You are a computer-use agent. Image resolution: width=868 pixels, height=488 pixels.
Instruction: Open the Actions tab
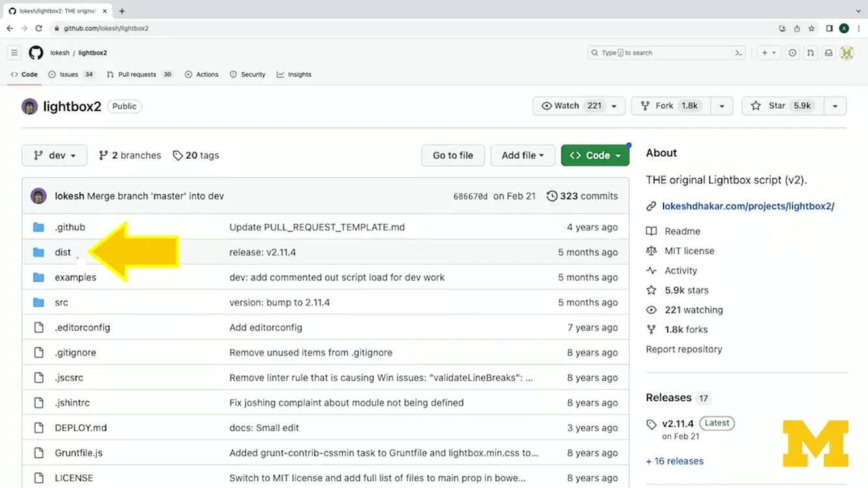(201, 74)
